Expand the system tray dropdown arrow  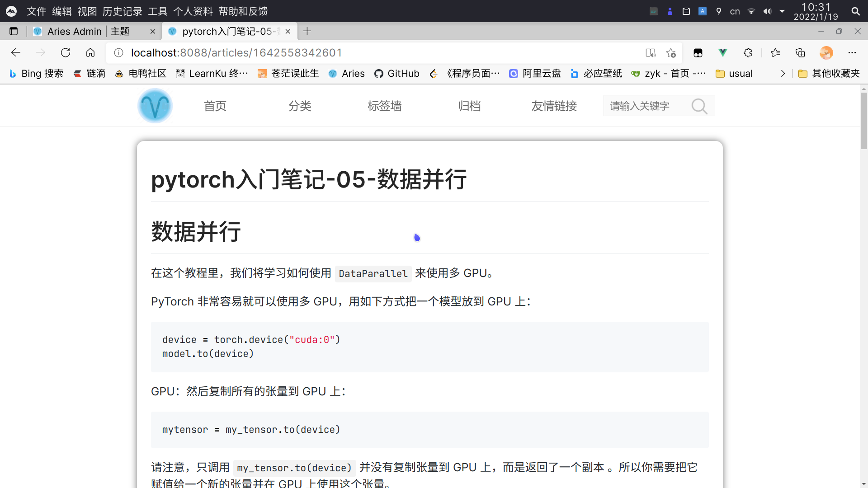pos(782,11)
